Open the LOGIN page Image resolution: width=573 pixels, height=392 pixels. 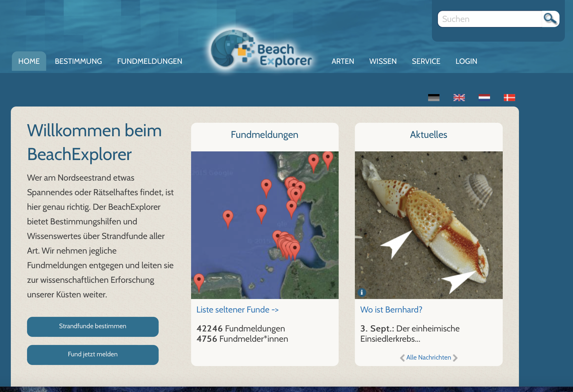pyautogui.click(x=466, y=61)
